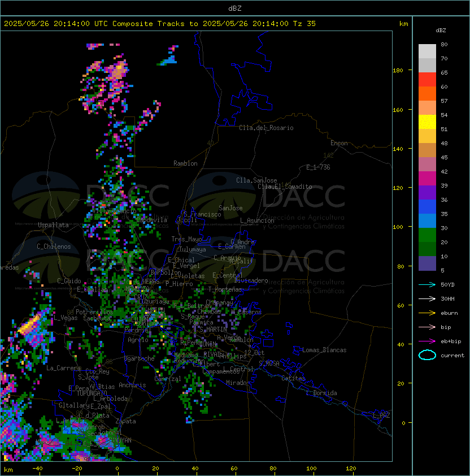Click the 'C_Chilenos' place label

tap(54, 246)
